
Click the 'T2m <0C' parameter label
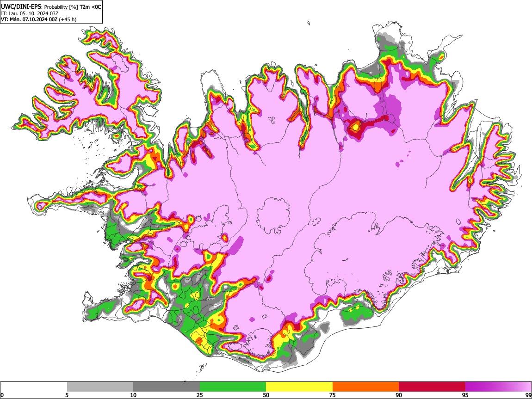point(90,7)
